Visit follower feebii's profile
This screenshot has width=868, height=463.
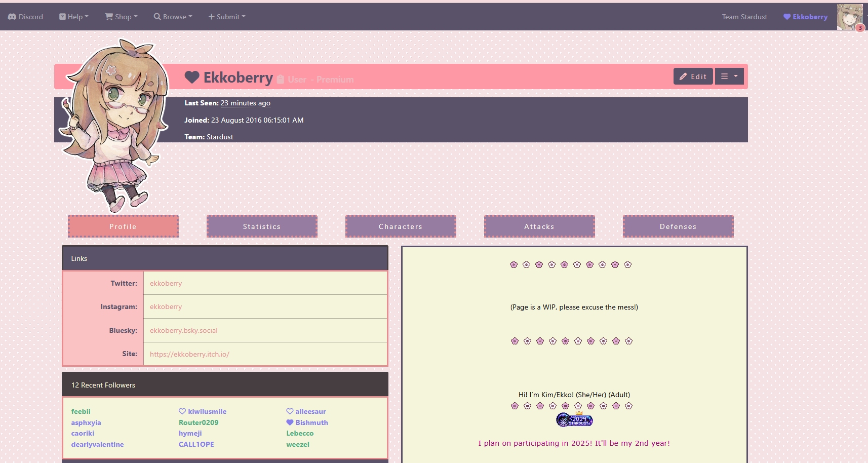[81, 411]
